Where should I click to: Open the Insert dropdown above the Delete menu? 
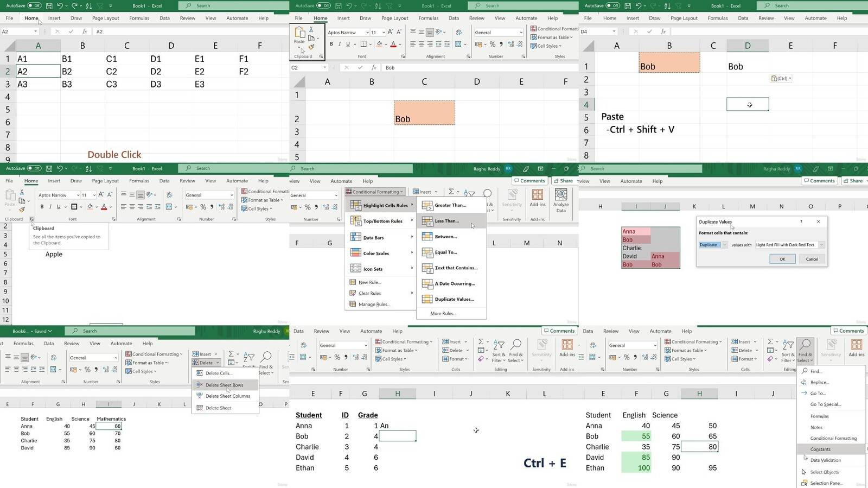(215, 354)
